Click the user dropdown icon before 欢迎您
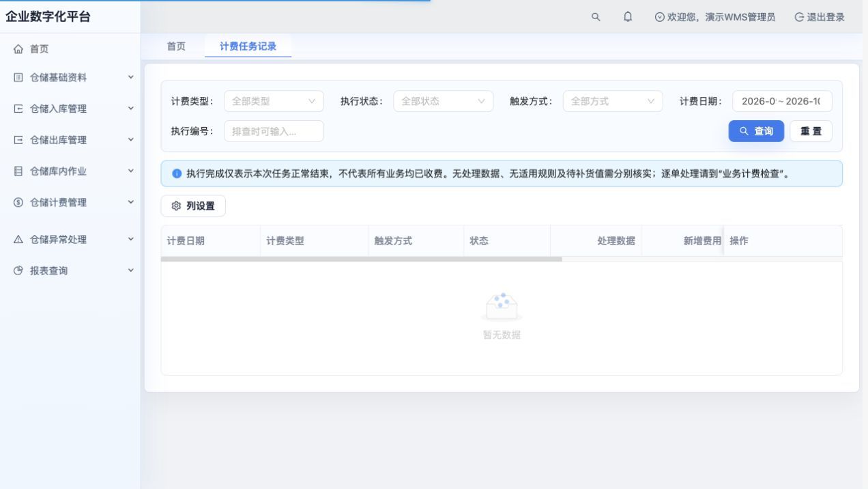This screenshot has height=489, width=868. 659,17
